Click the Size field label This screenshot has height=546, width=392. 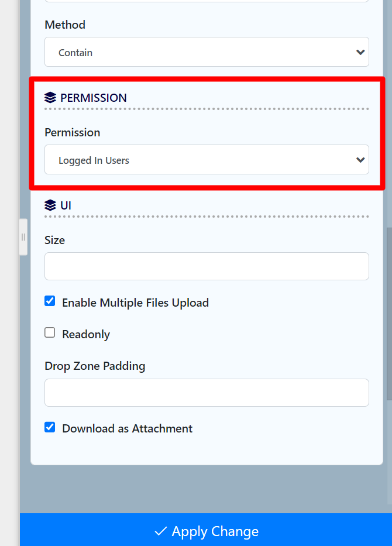tap(55, 240)
